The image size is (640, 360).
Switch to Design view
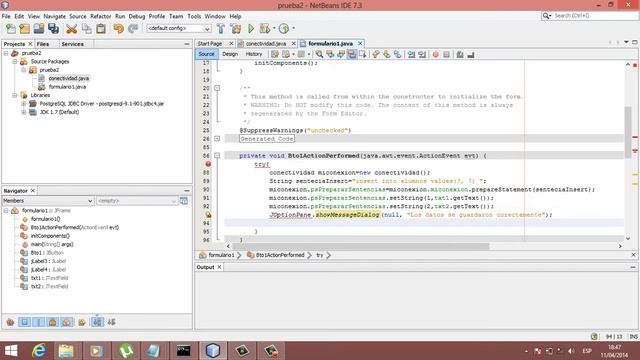[230, 54]
